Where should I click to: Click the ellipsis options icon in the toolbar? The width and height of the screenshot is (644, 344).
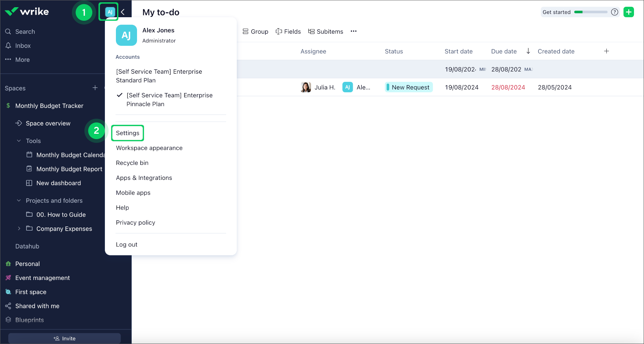point(353,31)
